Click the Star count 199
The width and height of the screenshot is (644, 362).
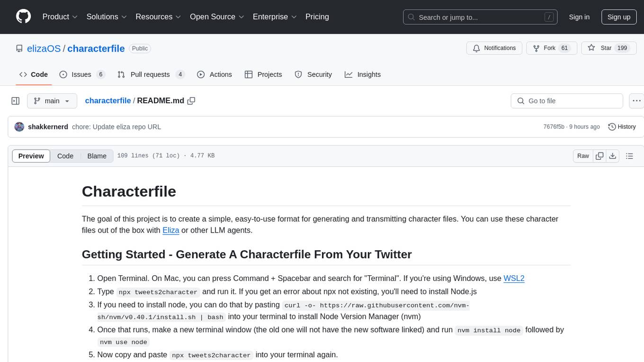622,48
